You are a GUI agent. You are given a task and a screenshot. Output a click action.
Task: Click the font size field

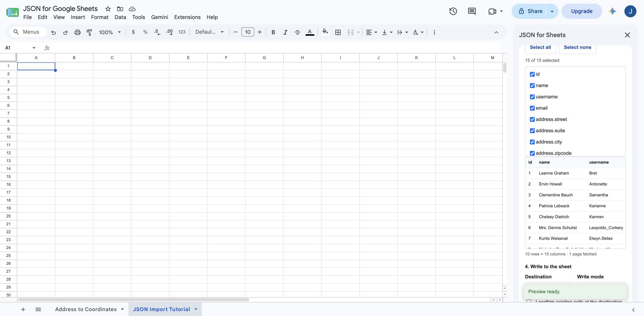247,32
